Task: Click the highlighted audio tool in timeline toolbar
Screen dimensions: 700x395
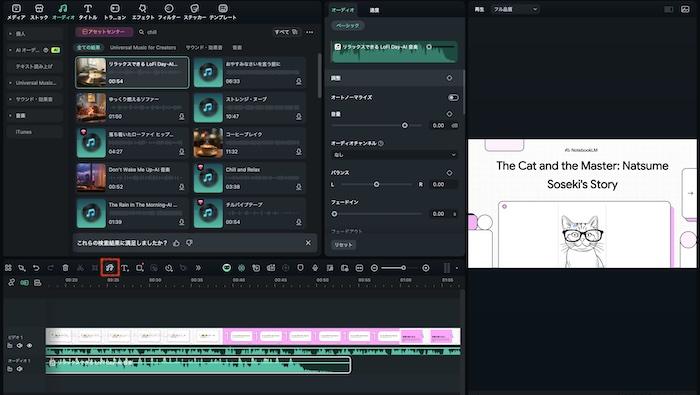Action: [110, 268]
